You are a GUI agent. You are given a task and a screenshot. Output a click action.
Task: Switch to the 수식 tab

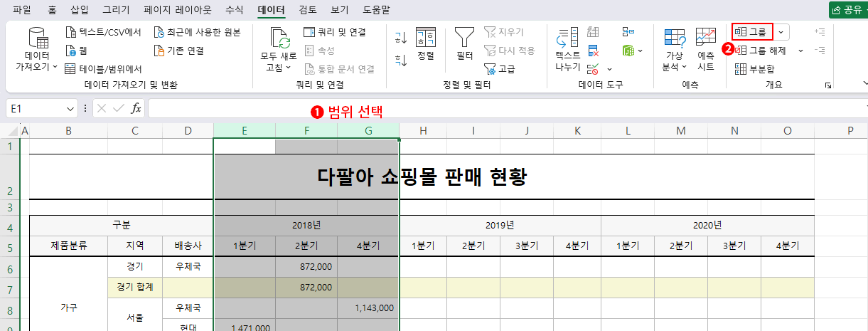234,10
